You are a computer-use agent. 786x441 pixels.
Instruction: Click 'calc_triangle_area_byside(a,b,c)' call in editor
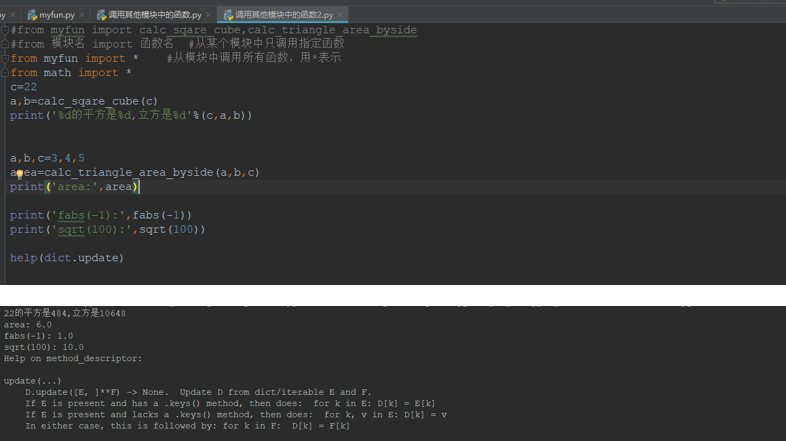coord(152,172)
